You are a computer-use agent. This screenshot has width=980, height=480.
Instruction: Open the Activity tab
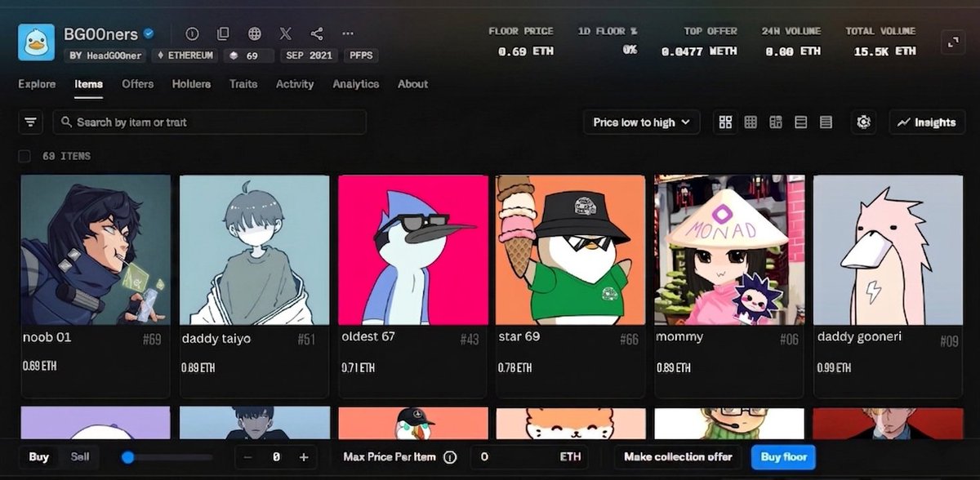295,84
